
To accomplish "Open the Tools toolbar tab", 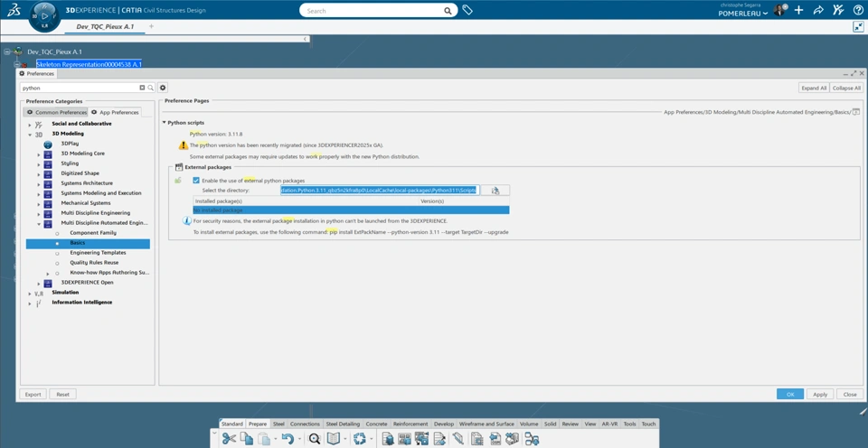I will [629, 424].
